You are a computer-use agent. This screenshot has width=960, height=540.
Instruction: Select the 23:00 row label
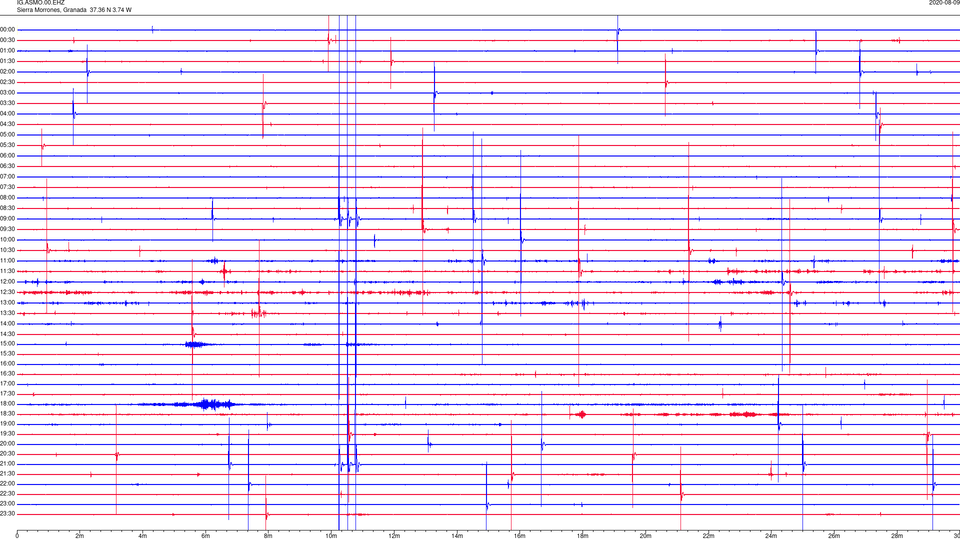point(8,504)
